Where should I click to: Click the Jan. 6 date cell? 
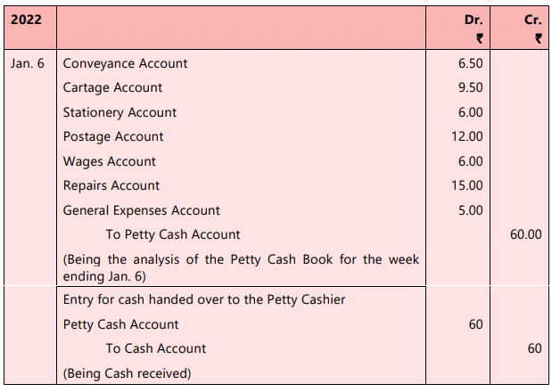click(x=28, y=63)
